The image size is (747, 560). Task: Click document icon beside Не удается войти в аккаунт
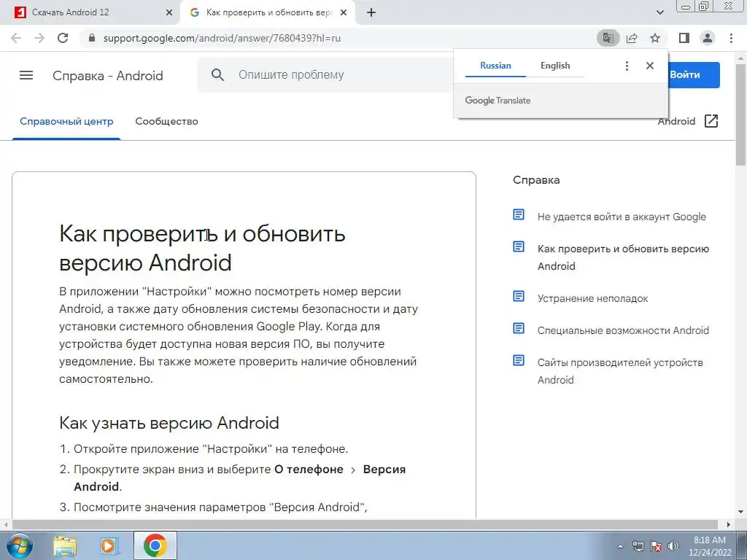pos(519,215)
